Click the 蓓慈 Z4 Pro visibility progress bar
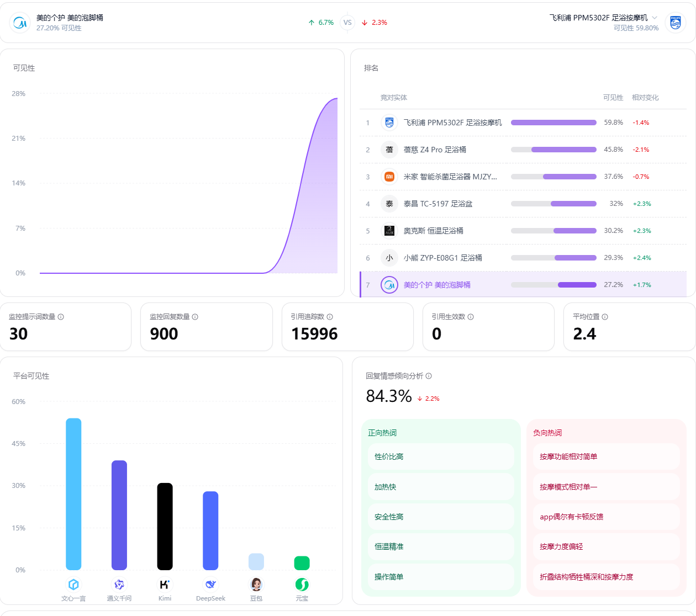The width and height of the screenshot is (696, 616). click(553, 150)
